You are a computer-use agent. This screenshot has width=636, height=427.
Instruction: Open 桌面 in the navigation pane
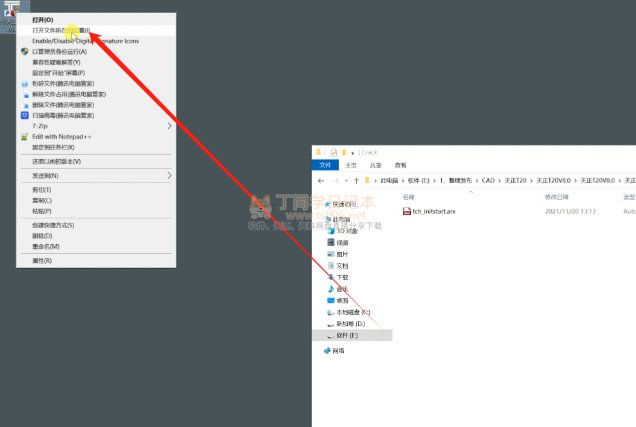click(x=338, y=300)
